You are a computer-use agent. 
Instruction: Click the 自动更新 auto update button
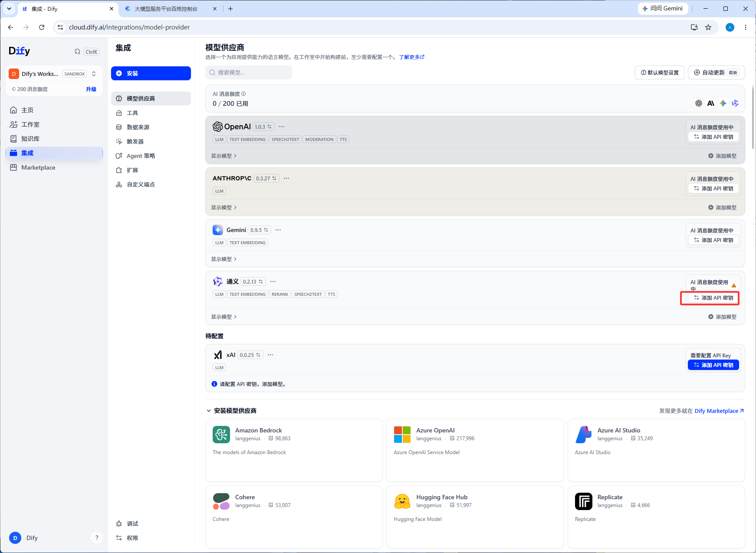(717, 72)
